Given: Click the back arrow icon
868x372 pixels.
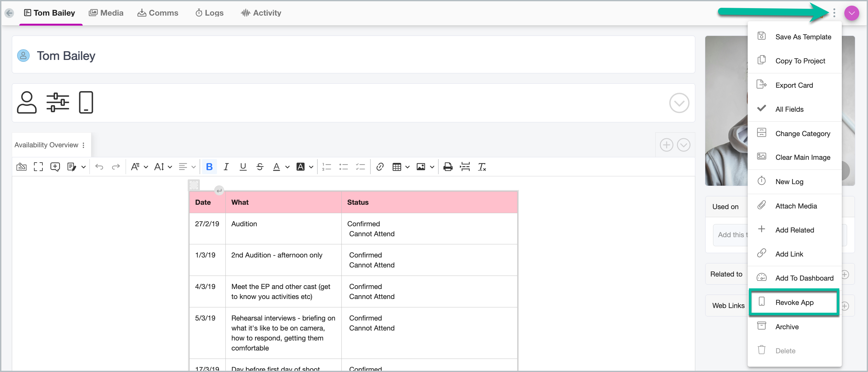Looking at the screenshot, I should pyautogui.click(x=9, y=13).
